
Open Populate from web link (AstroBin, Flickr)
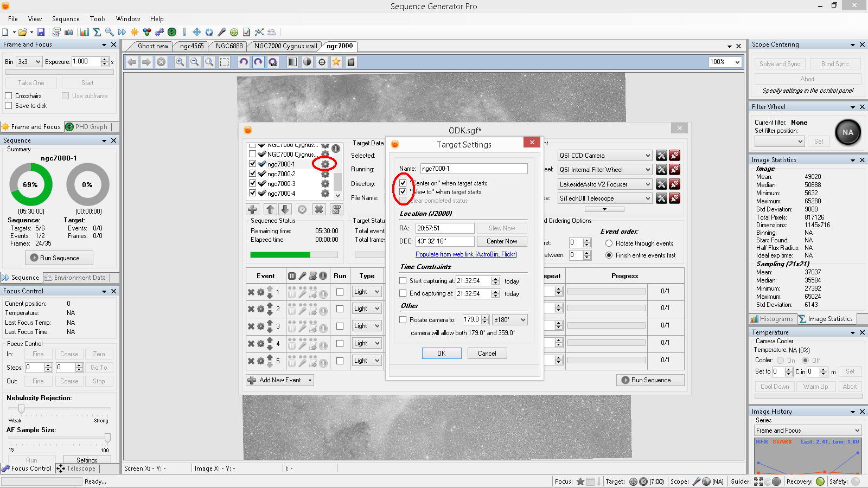(466, 254)
